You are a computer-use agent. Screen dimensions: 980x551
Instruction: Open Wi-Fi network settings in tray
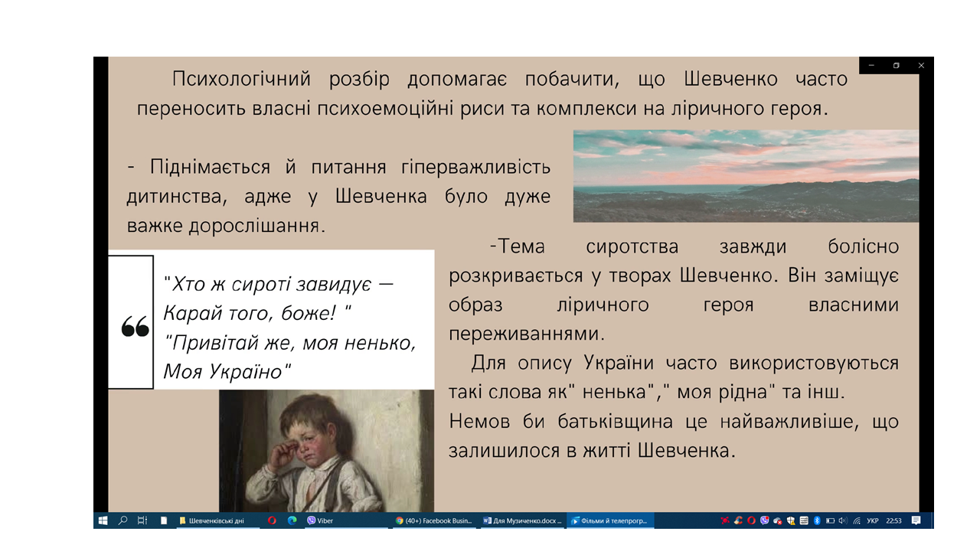tap(856, 520)
